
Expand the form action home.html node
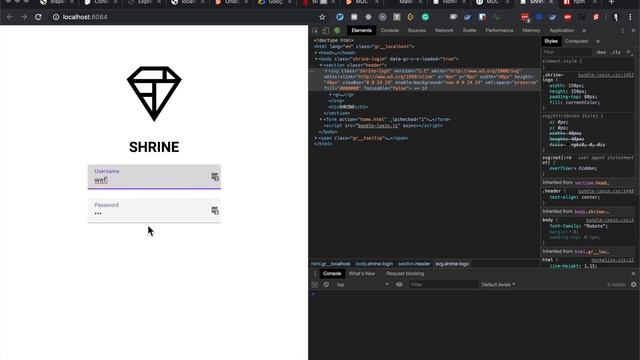coord(321,120)
